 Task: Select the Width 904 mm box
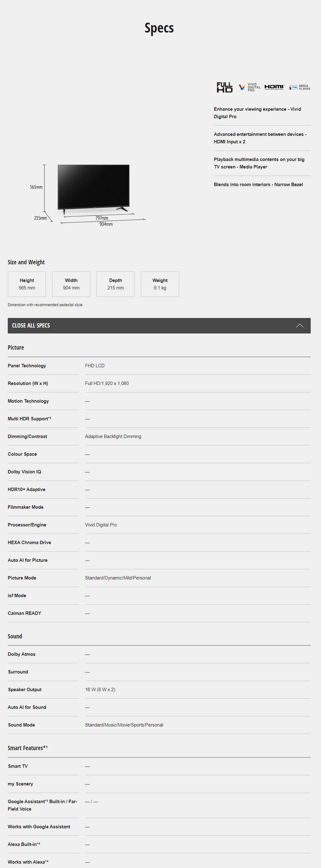coord(71,284)
